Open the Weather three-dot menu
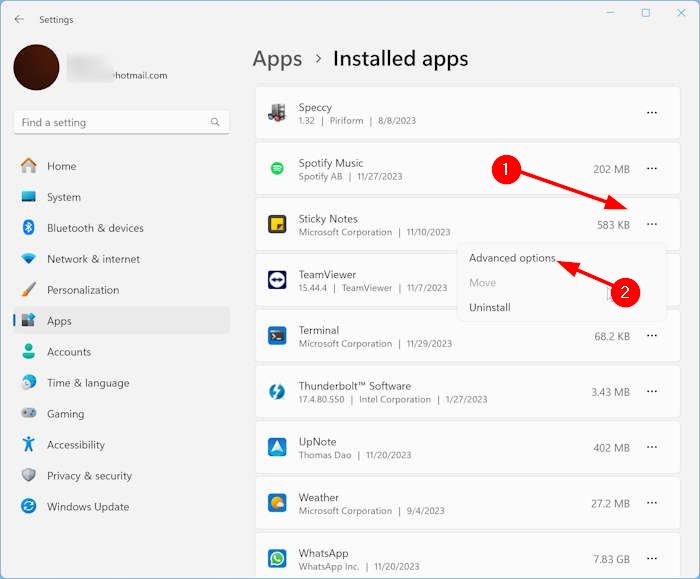Viewport: 700px width, 579px height. click(652, 503)
